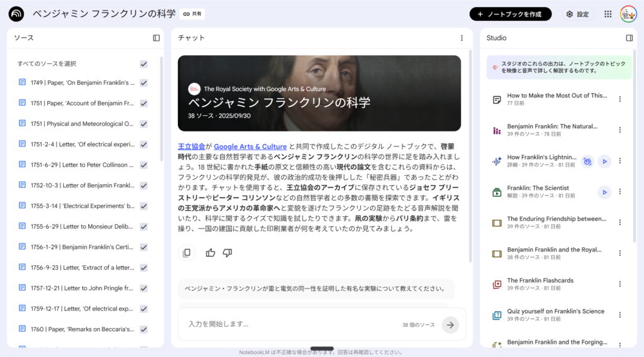Open more options for The Franklin Flashcards
This screenshot has width=644, height=357.
tap(620, 284)
